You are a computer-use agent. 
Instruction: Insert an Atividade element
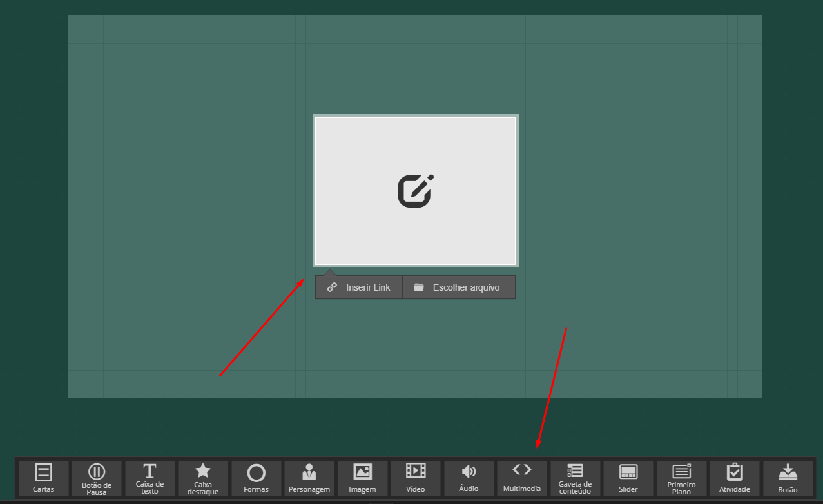(x=735, y=478)
